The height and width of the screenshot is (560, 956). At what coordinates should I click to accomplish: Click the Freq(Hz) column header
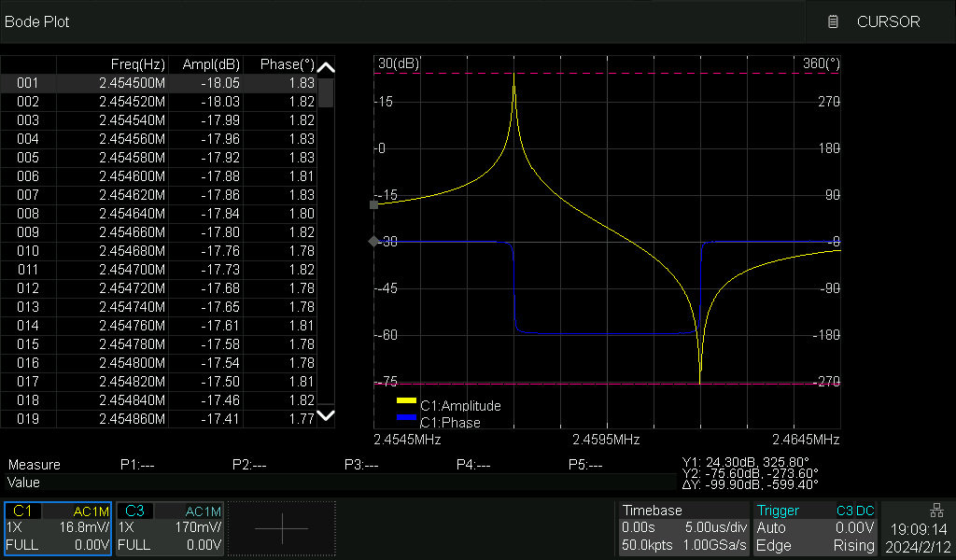pyautogui.click(x=137, y=64)
